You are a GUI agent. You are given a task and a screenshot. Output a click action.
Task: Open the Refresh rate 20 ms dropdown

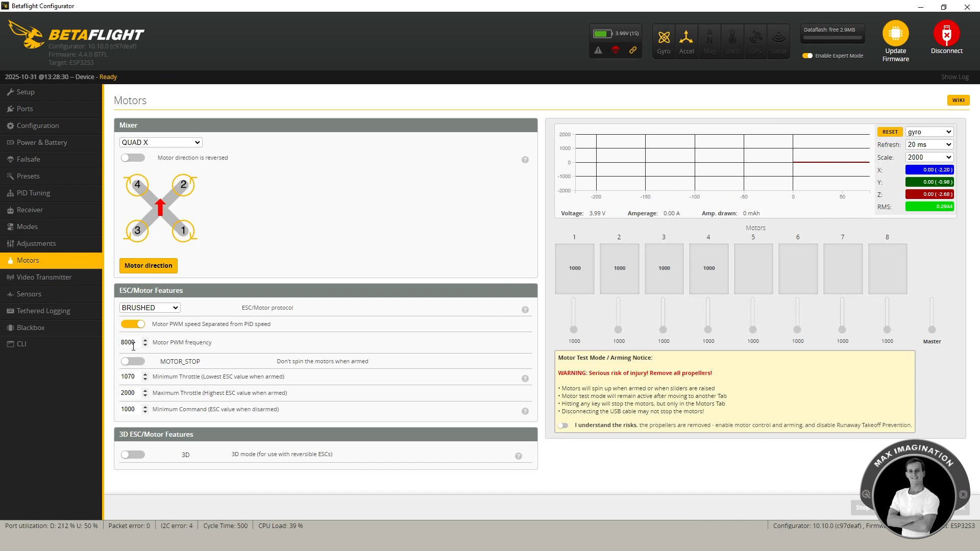[x=929, y=144]
